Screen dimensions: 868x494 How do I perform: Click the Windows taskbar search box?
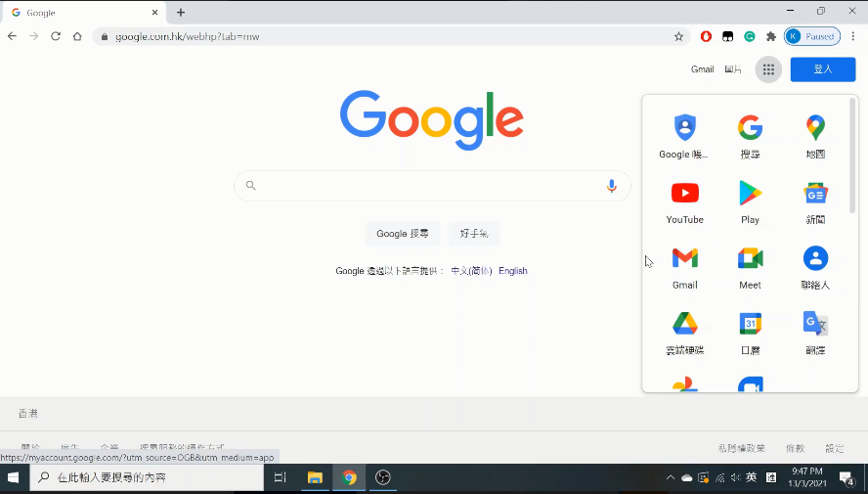(147, 477)
